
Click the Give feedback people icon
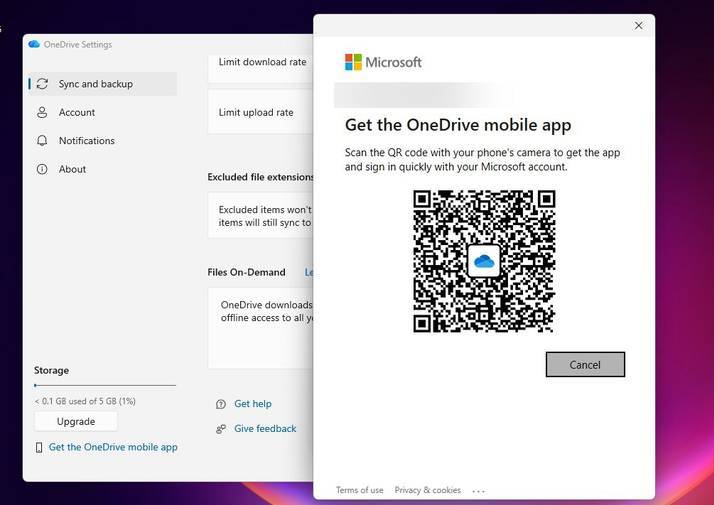click(221, 429)
